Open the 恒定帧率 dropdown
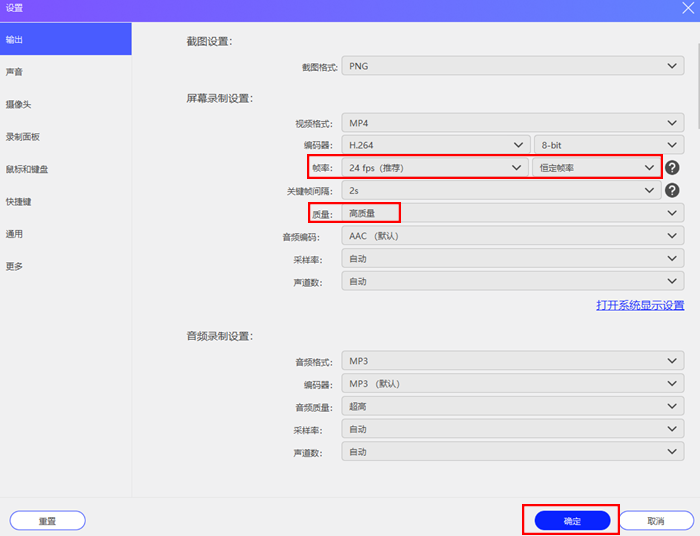Screen dimensions: 700x536 click(595, 167)
